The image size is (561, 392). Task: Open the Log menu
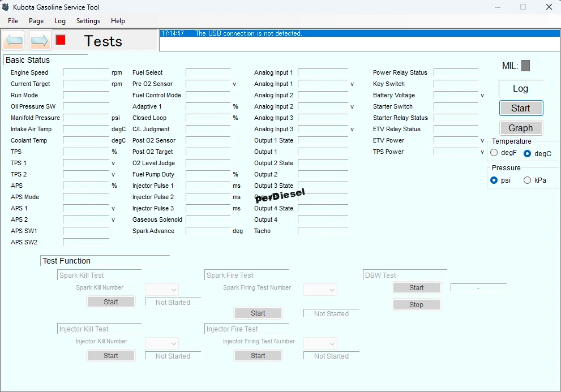[60, 21]
